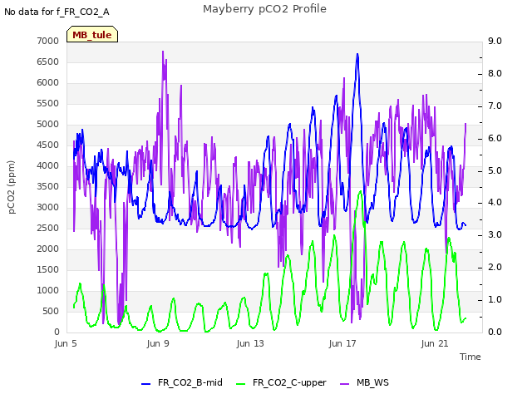Click the 0.0 right axis value

[x=495, y=332]
